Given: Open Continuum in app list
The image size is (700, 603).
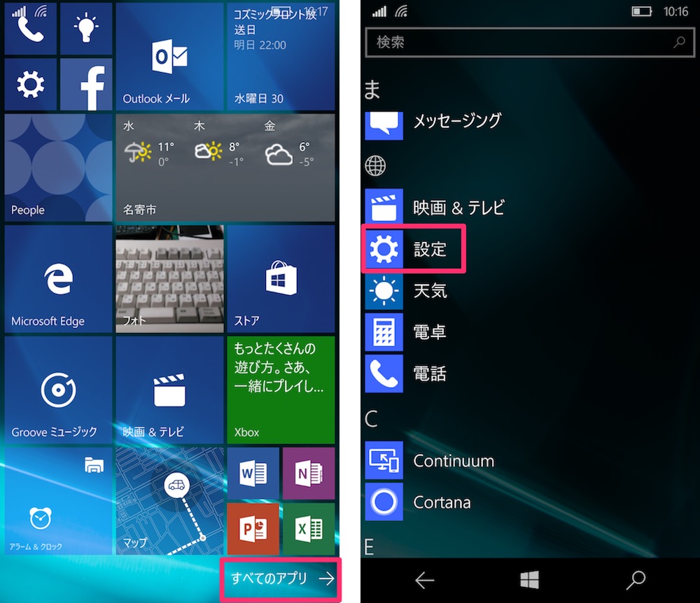Looking at the screenshot, I should point(430,460).
